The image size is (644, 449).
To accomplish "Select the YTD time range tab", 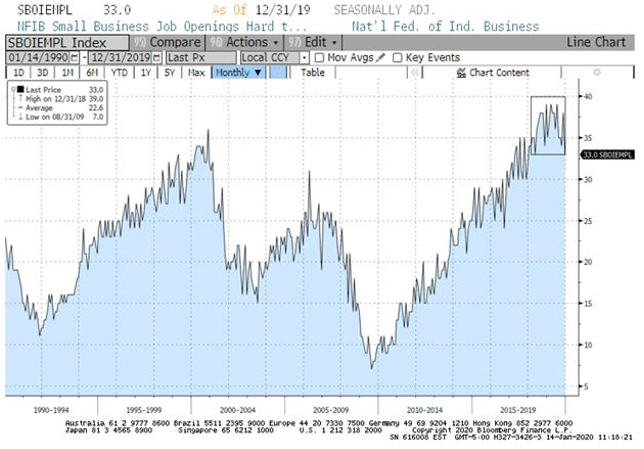I will [x=119, y=73].
